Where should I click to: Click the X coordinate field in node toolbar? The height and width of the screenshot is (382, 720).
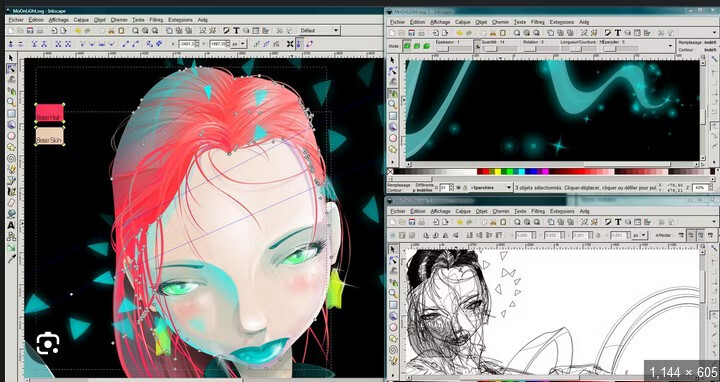(187, 44)
